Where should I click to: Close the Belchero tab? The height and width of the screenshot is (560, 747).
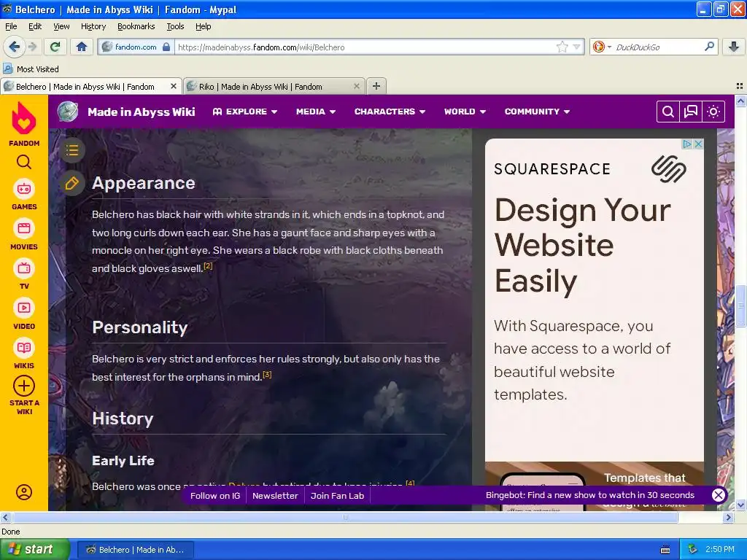(174, 86)
